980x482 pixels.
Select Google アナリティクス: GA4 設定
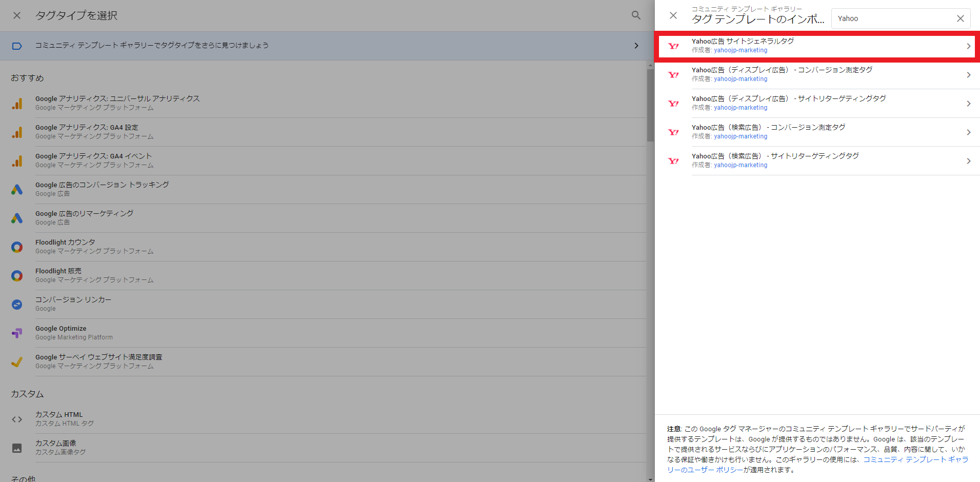pyautogui.click(x=328, y=132)
